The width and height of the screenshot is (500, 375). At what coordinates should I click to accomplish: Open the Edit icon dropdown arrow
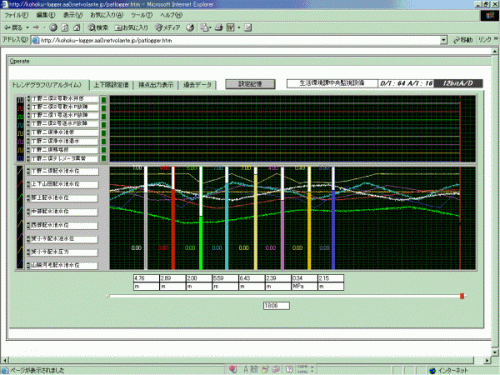click(x=239, y=28)
